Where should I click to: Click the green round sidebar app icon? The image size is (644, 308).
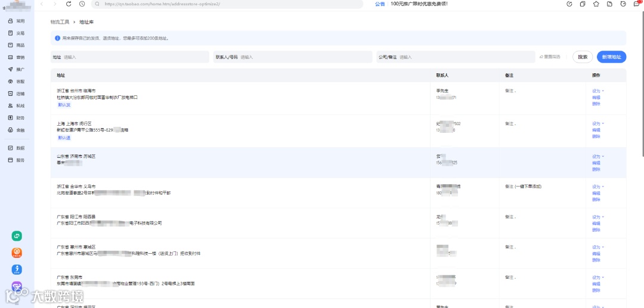click(x=17, y=236)
